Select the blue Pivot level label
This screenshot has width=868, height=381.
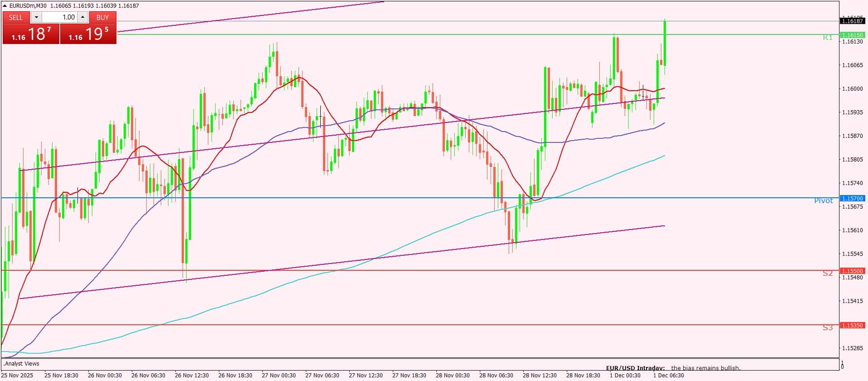823,201
